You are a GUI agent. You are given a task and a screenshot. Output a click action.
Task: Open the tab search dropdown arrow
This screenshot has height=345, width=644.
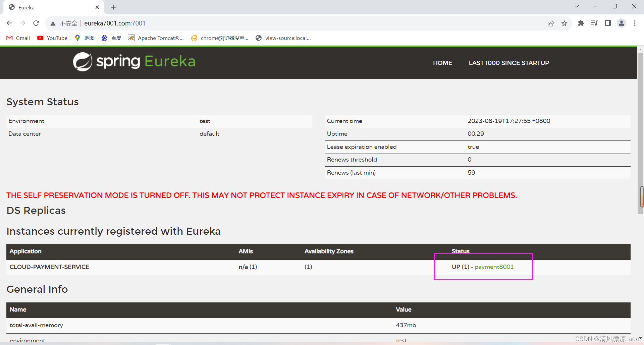pos(577,6)
